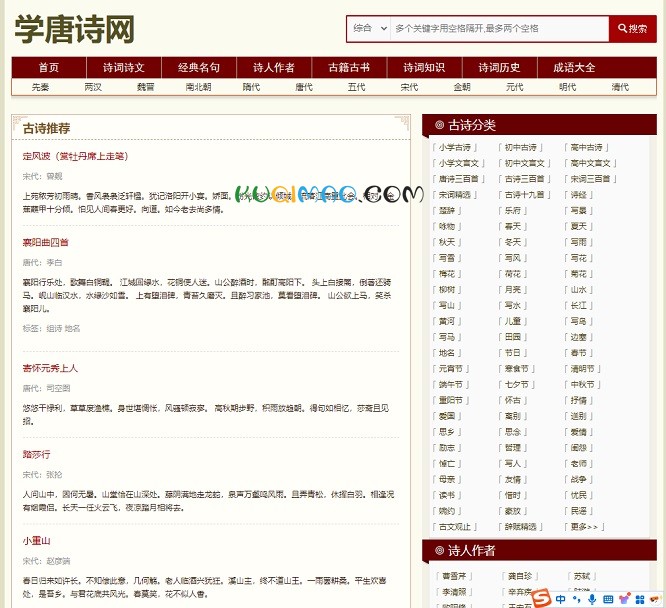Open the 田园 category
Screen dimensions: 666x608
pyautogui.click(x=512, y=337)
